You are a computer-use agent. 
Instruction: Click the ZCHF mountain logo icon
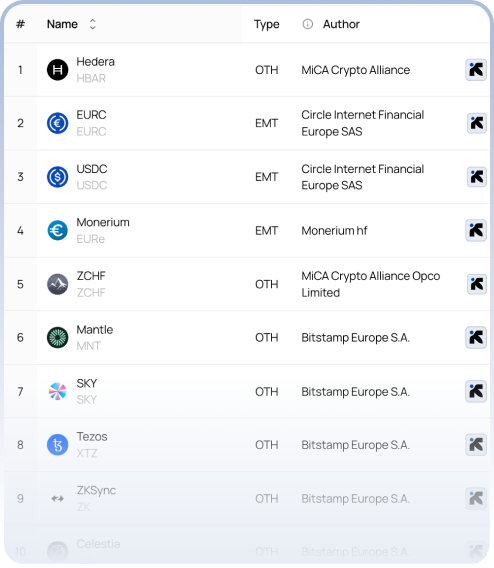58,284
